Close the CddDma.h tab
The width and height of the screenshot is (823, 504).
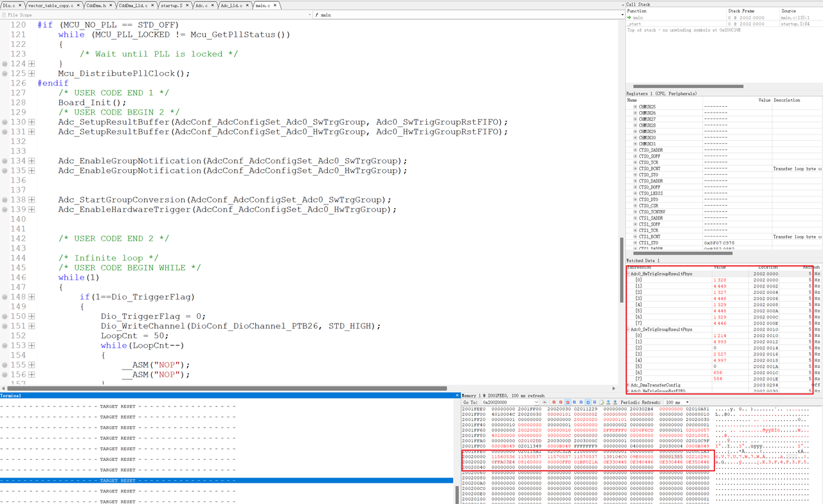111,5
